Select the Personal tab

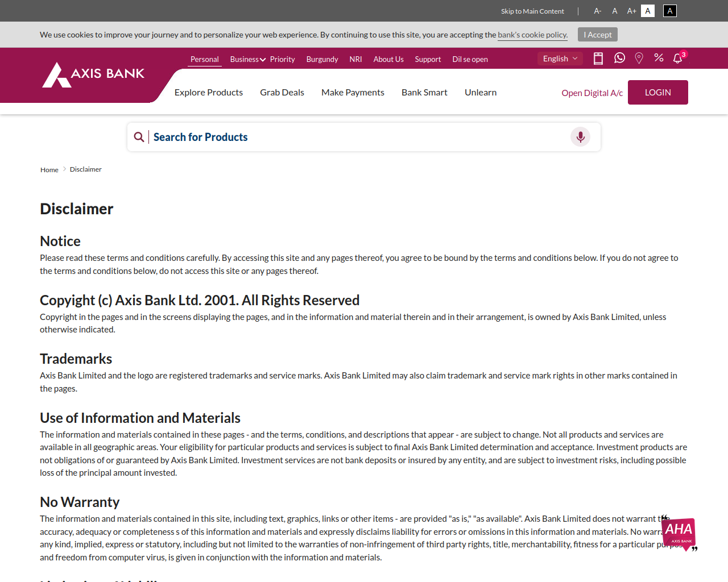[x=205, y=59]
